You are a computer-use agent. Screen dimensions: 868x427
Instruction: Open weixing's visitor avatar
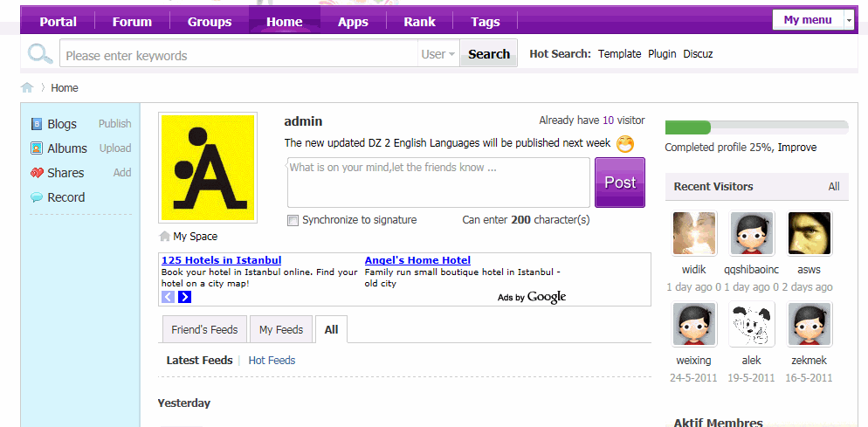click(694, 324)
